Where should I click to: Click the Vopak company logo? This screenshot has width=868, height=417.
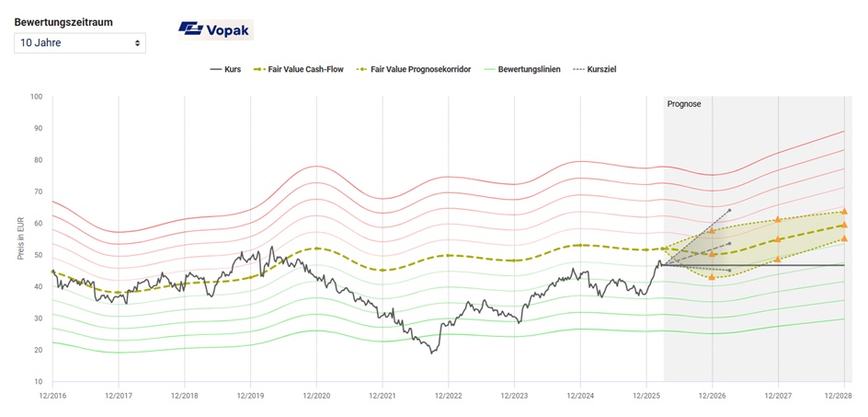pos(215,29)
